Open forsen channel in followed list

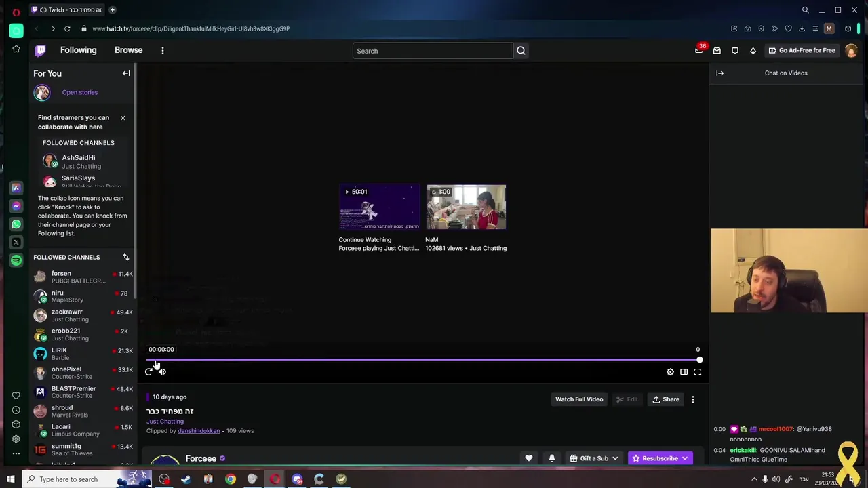[x=83, y=277]
